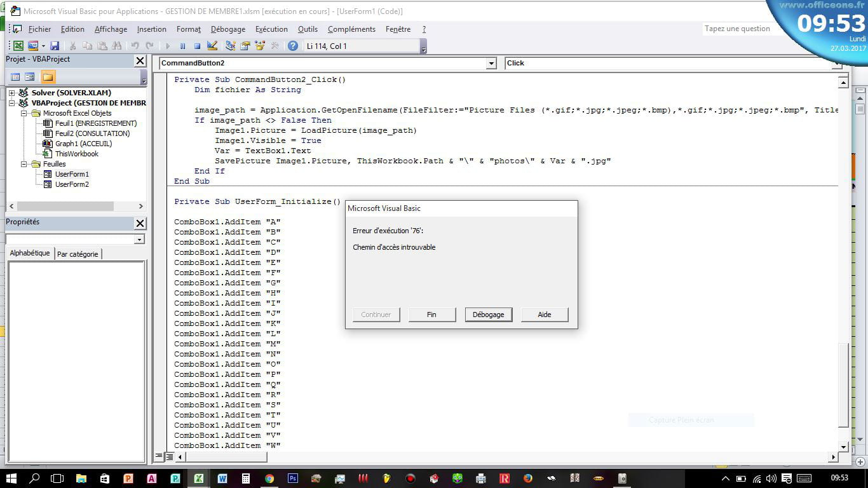The height and width of the screenshot is (488, 868).
Task: Click the blue Help question mark icon
Action: pos(292,46)
